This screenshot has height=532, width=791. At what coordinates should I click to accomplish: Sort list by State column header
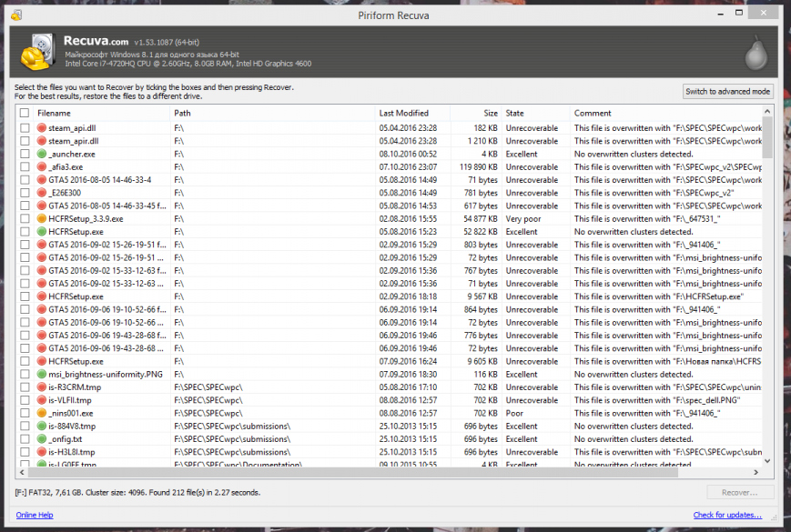(x=536, y=114)
